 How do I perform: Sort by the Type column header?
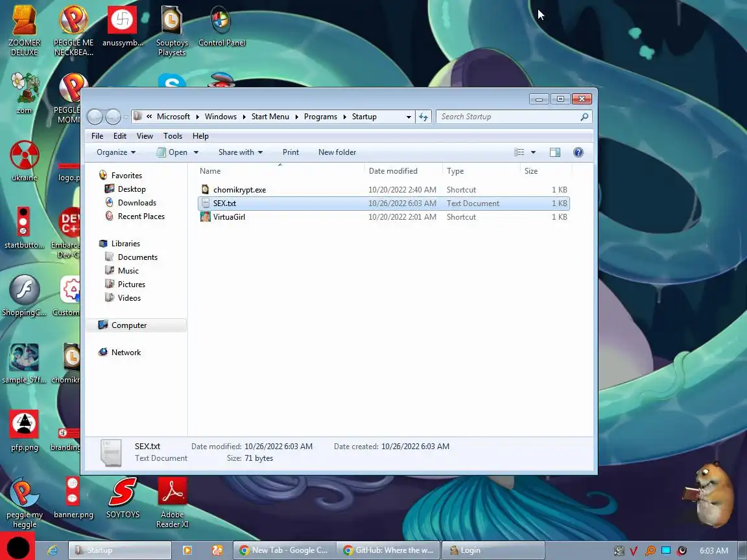point(481,171)
